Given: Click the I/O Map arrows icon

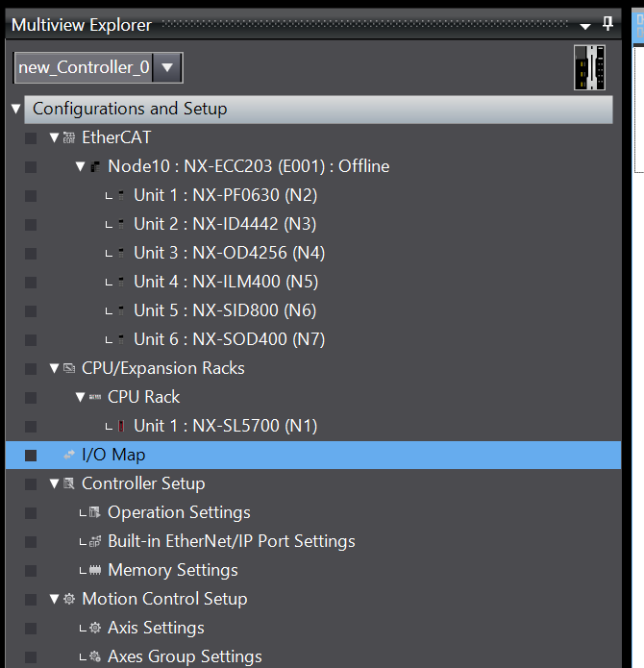Looking at the screenshot, I should [x=69, y=455].
